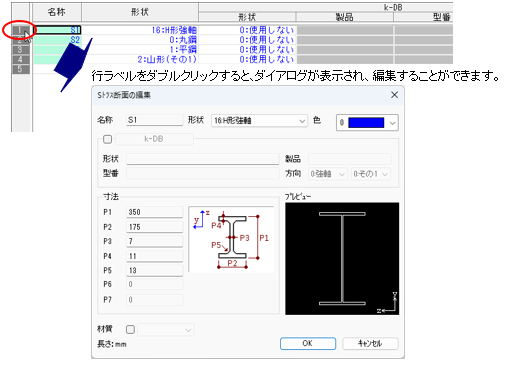Open the 形状 16:H形強軸 dropdown
Viewport: 510px width, 365px height.
click(x=259, y=121)
